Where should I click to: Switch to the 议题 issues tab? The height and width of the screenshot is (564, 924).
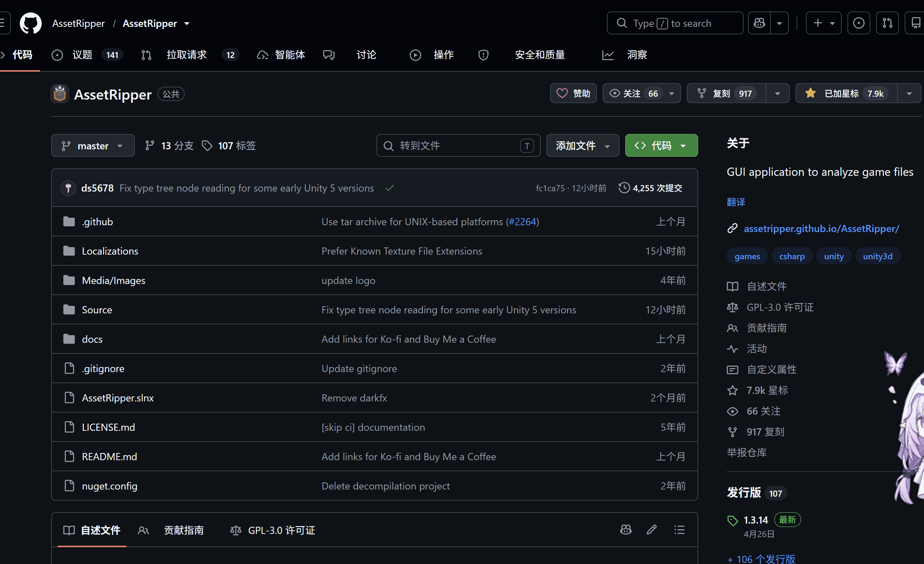(x=87, y=55)
